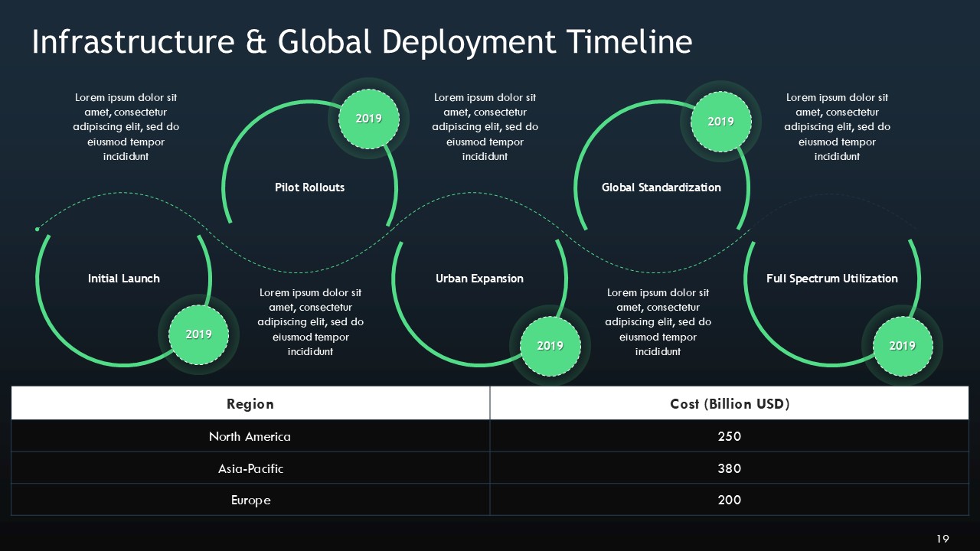
Task: Click the 2019 badge near Global Standardization
Action: pyautogui.click(x=720, y=121)
